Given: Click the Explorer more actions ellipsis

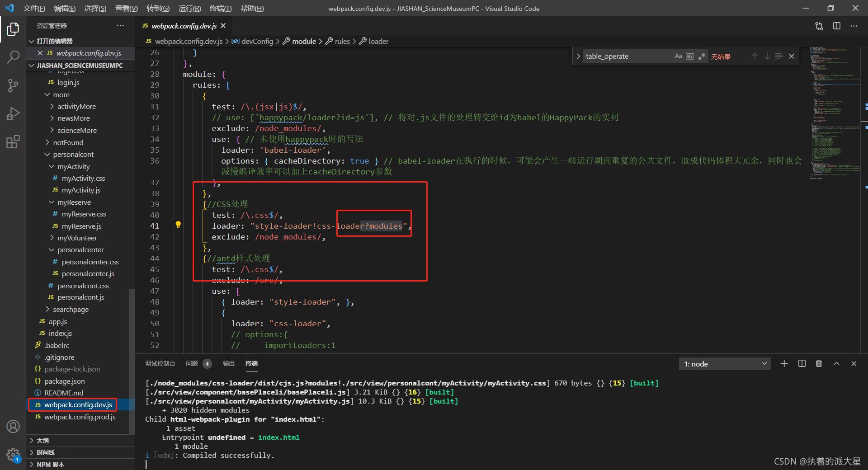Looking at the screenshot, I should tap(120, 26).
